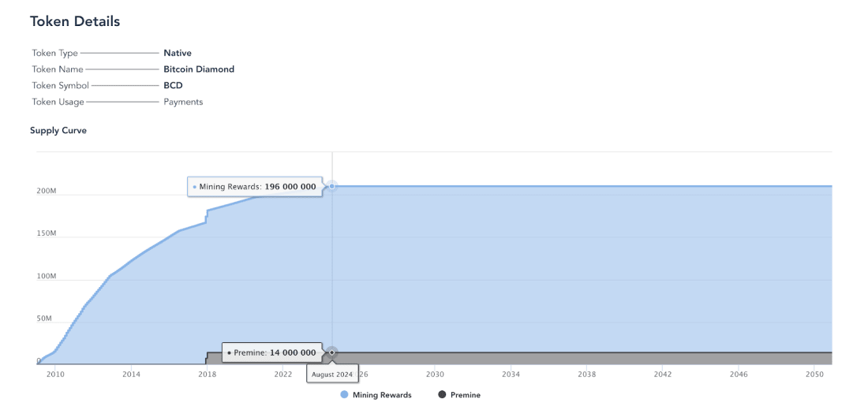868x410 pixels.
Task: Click the Mining Rewards data point marker
Action: pos(332,186)
